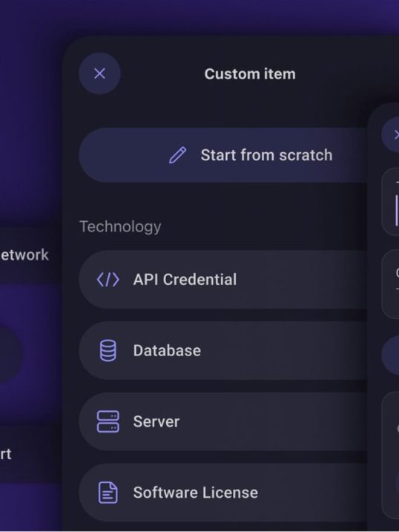Pick the Server template row

[x=223, y=421]
